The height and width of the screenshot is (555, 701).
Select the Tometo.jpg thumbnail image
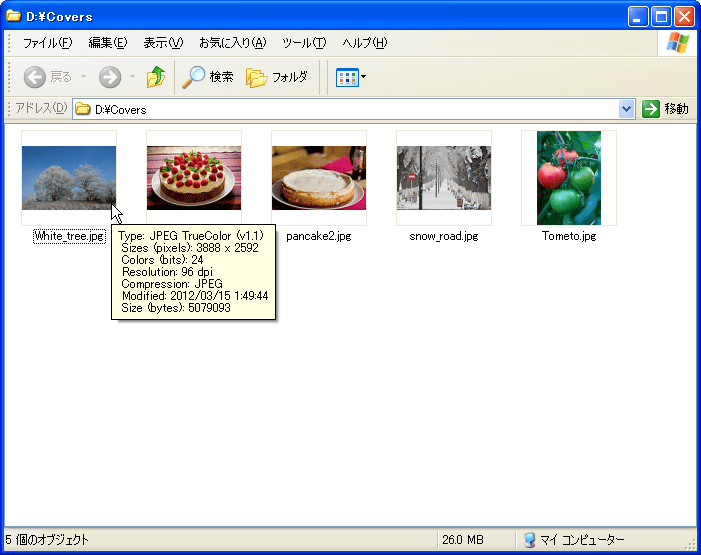pos(569,178)
